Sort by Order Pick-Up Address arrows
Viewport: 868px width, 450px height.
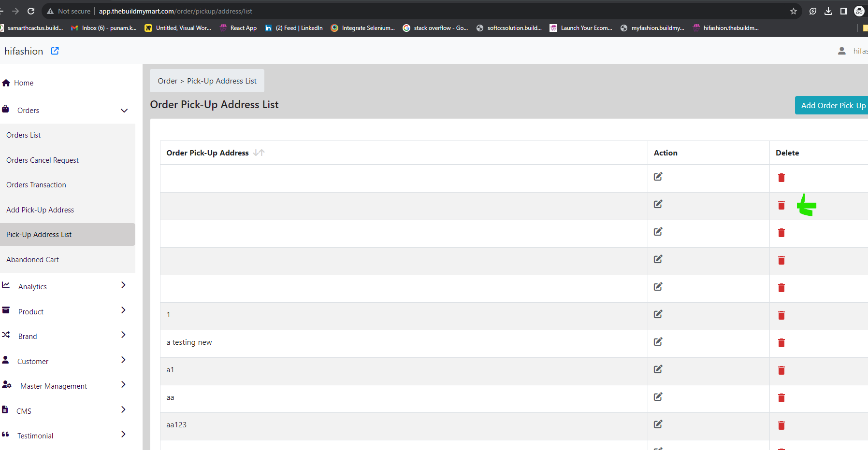coord(259,153)
